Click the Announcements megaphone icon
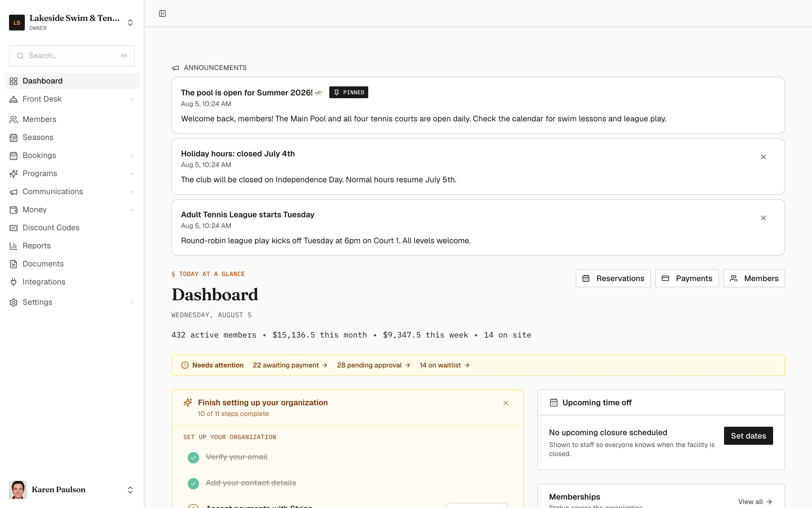Viewport: 812px width, 508px height. pos(175,68)
